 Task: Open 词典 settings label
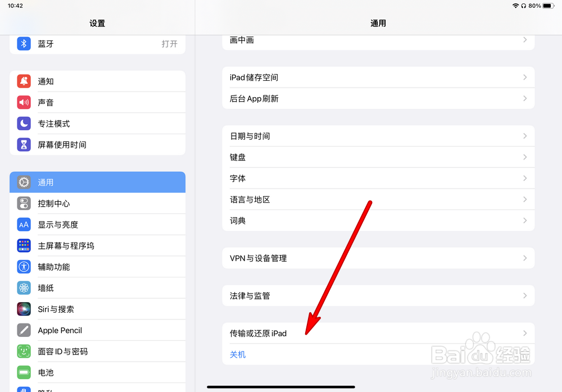click(x=238, y=221)
